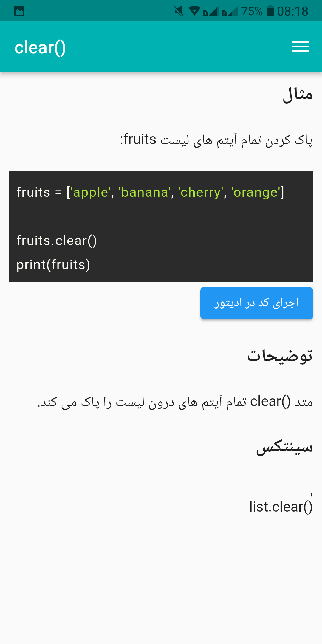Tap the picture notification icon in status bar

click(x=19, y=11)
